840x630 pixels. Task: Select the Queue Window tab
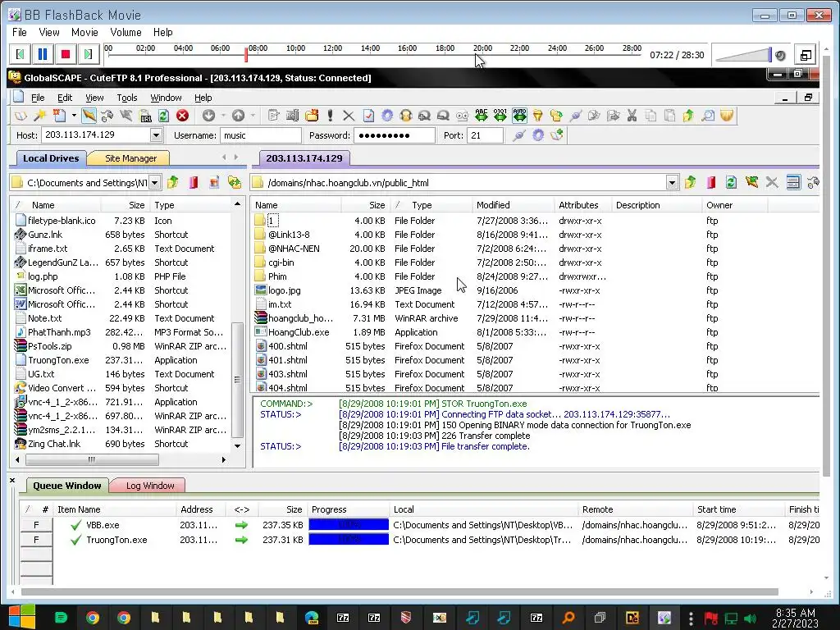pyautogui.click(x=67, y=486)
